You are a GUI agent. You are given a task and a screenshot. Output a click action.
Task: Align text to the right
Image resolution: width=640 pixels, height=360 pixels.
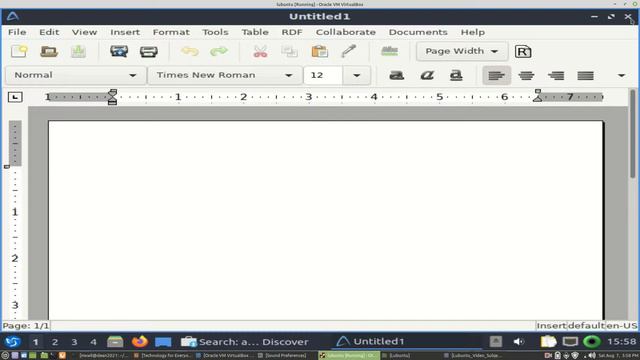point(556,75)
